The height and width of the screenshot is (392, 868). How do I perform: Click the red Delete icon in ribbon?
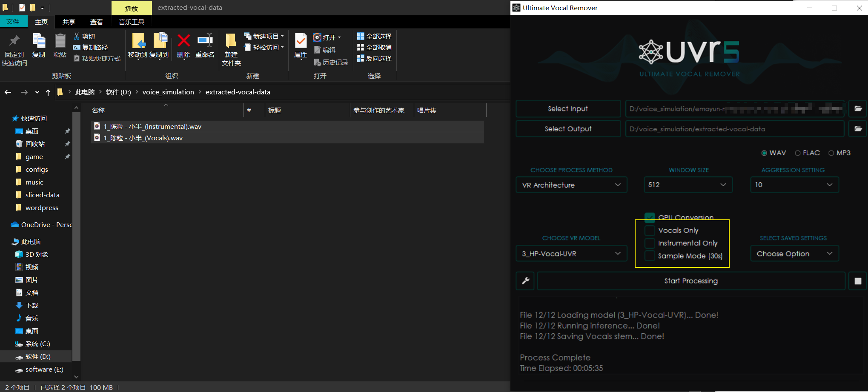pos(183,41)
